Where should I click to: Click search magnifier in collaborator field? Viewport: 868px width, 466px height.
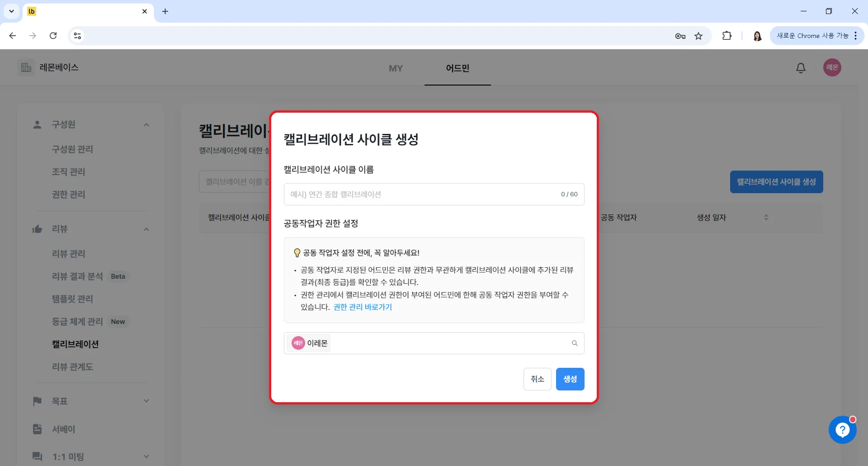point(575,343)
